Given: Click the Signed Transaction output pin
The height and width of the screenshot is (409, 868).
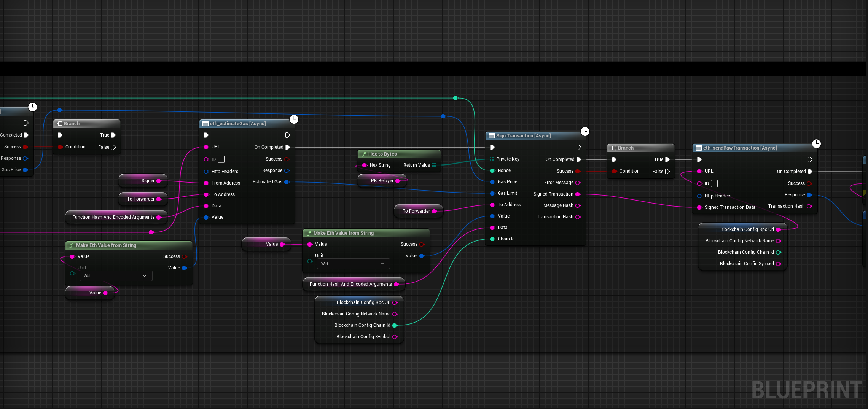Looking at the screenshot, I should point(578,194).
